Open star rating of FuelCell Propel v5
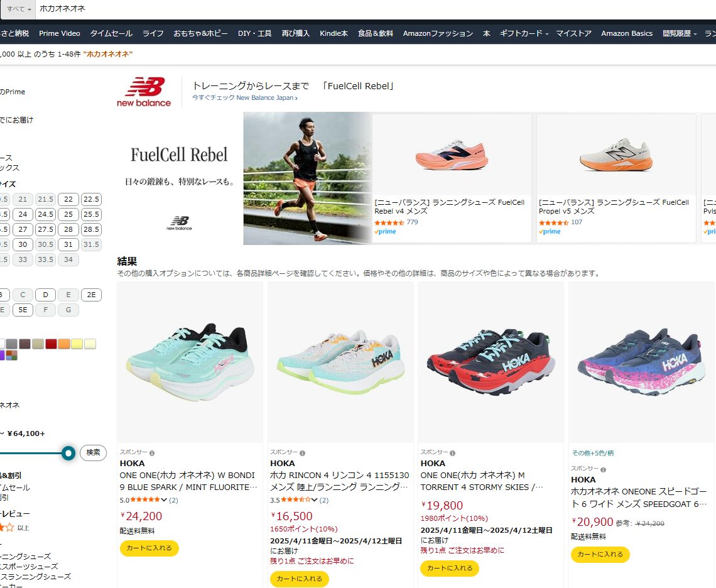The height and width of the screenshot is (588, 716). [553, 222]
